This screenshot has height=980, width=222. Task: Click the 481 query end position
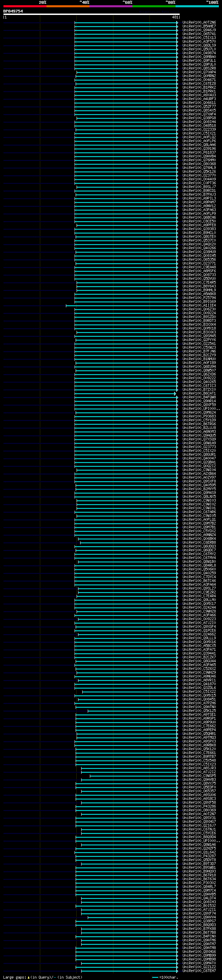point(175,17)
